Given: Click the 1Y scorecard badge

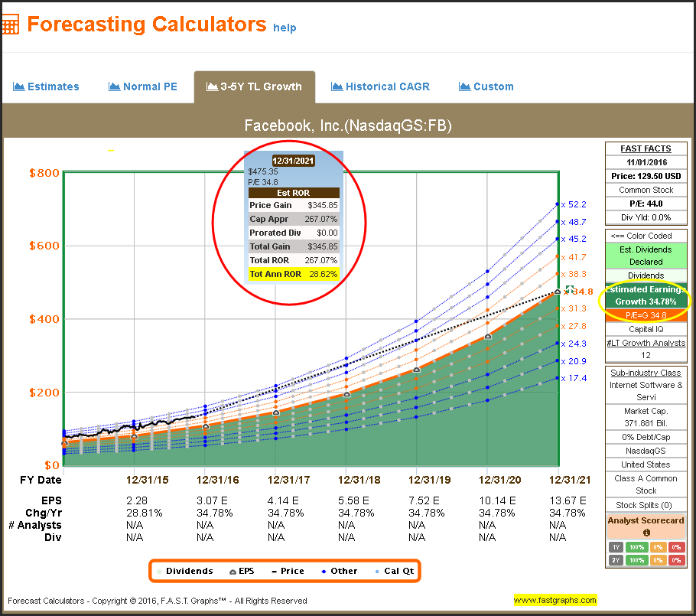Looking at the screenshot, I should (616, 547).
